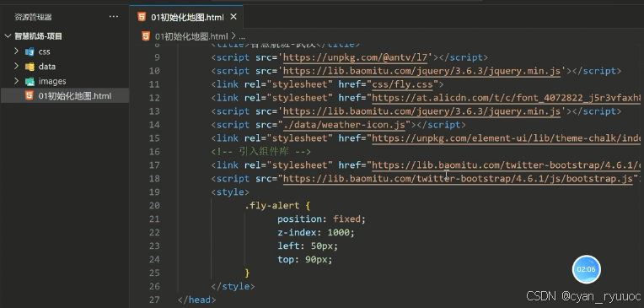Click the closing brace on line 25
Screen dimensions: 644x308
[x=247, y=273]
